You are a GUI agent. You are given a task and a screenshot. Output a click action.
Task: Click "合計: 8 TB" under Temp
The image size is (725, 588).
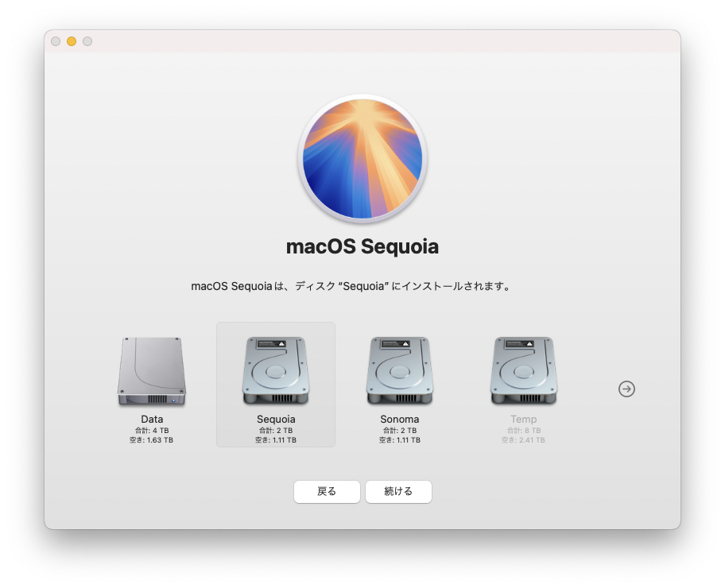click(x=523, y=431)
